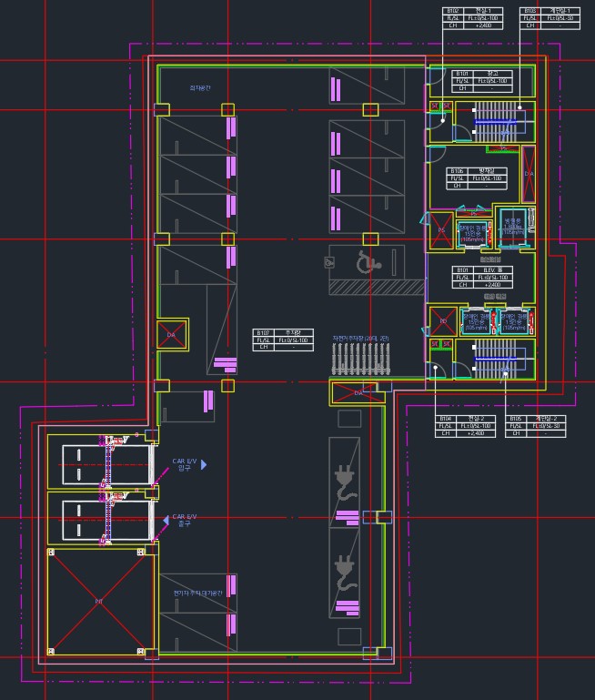Click the wheelchair accessible parking symbol
595x700 pixels.
point(368,261)
